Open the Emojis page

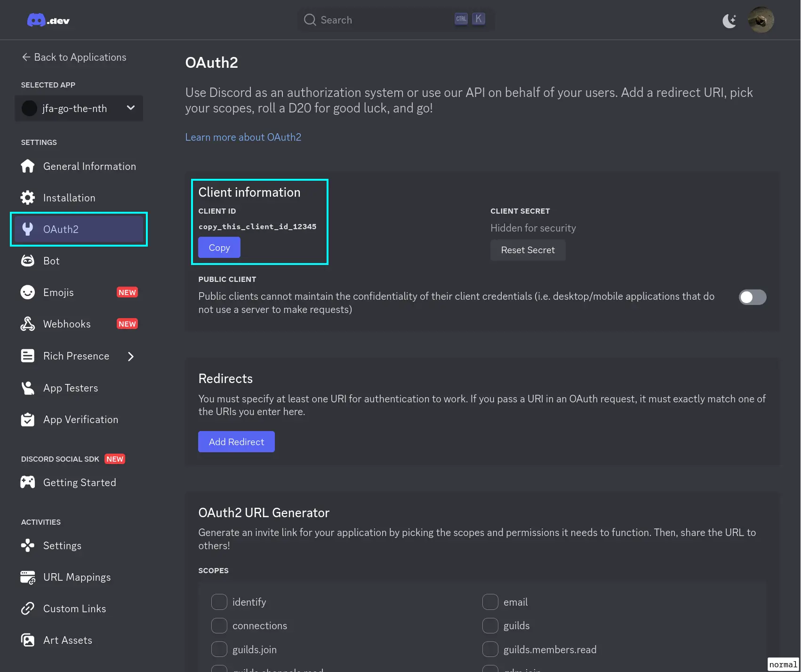click(x=79, y=292)
